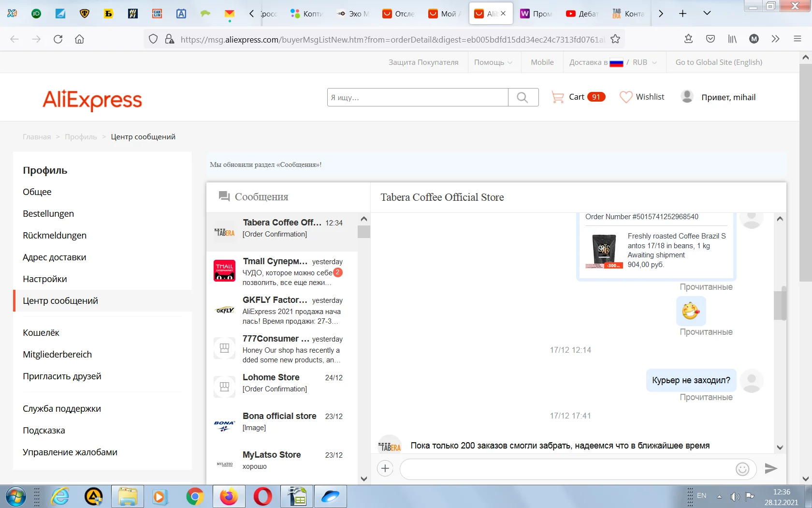Send the chat message arrow
The width and height of the screenshot is (812, 508).
coord(771,468)
